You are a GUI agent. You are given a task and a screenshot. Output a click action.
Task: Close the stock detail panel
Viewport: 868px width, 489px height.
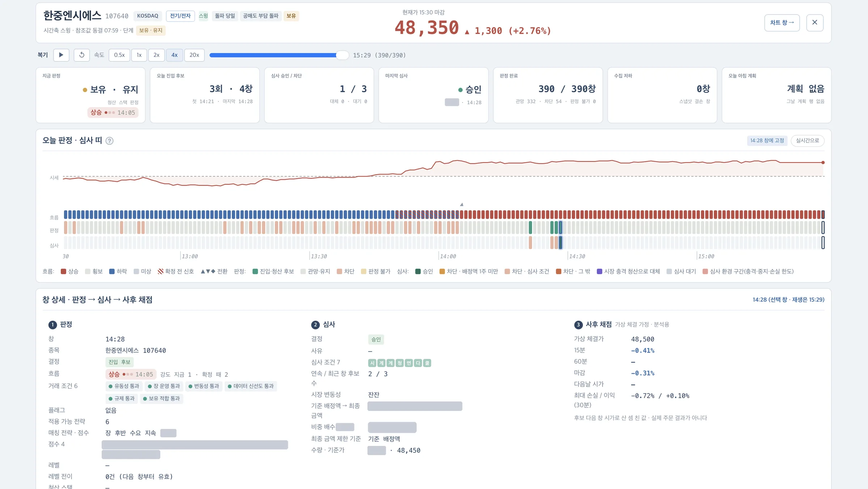[815, 22]
